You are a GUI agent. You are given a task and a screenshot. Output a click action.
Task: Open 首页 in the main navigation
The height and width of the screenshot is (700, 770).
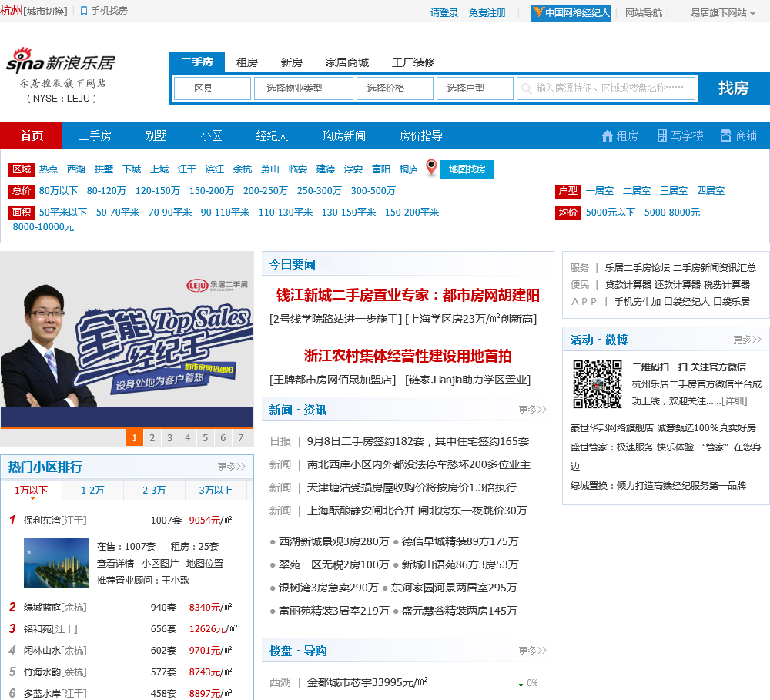(32, 136)
